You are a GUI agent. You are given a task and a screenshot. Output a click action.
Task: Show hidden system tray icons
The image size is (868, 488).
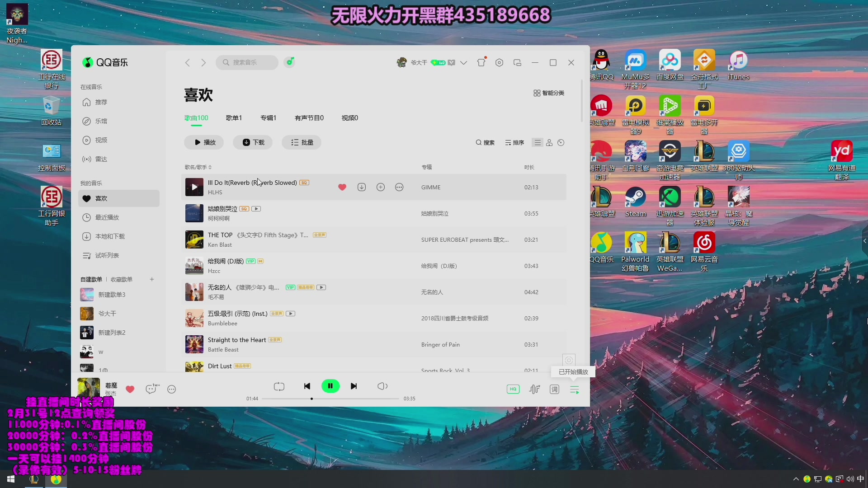(x=796, y=479)
